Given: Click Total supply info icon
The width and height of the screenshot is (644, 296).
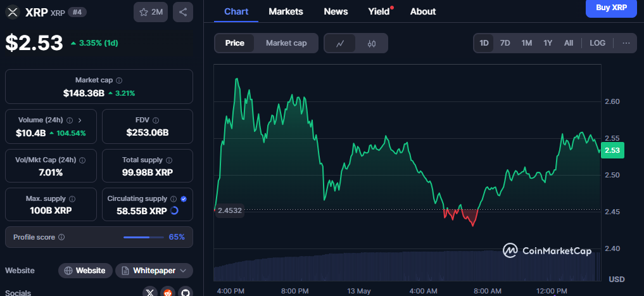Looking at the screenshot, I should pyautogui.click(x=169, y=160).
